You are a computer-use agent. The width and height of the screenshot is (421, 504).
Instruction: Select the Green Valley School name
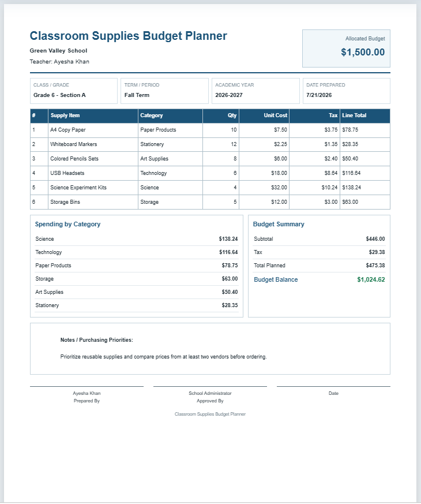[58, 51]
